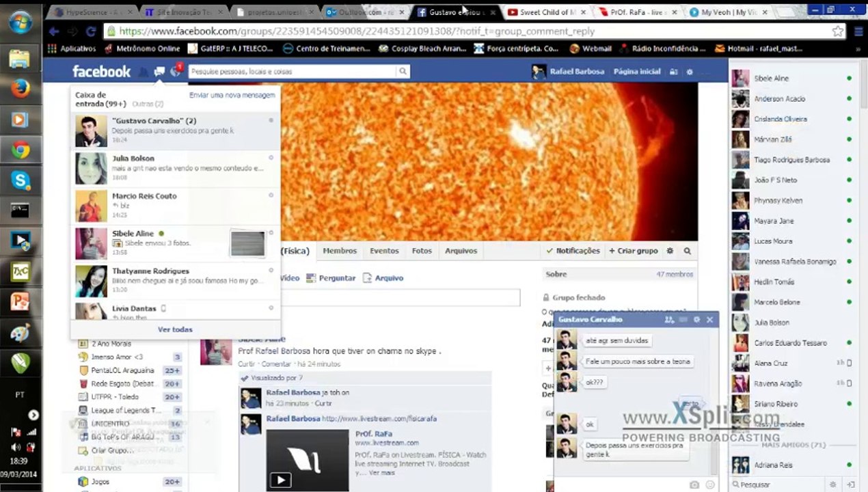Open the Facebook account settings gear menu

click(689, 72)
